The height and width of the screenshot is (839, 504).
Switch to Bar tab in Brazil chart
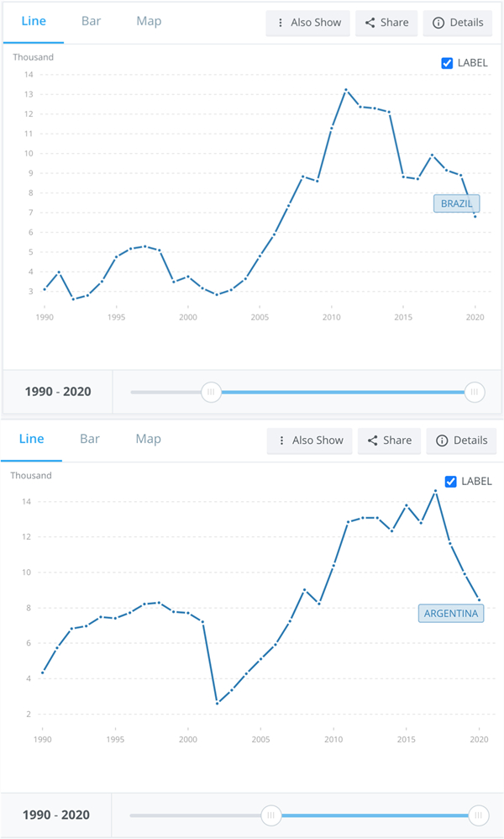click(92, 21)
